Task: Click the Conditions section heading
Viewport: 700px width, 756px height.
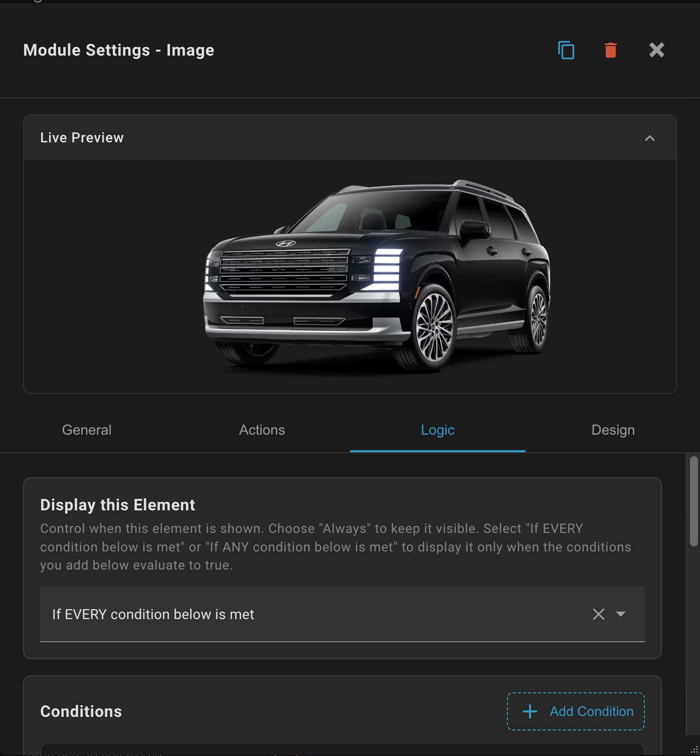Action: tap(81, 711)
